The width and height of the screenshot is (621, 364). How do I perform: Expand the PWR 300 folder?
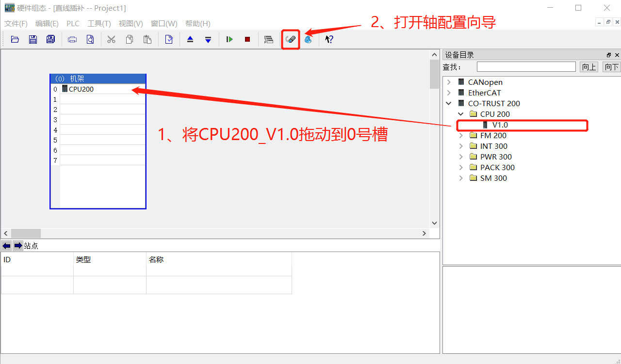461,157
